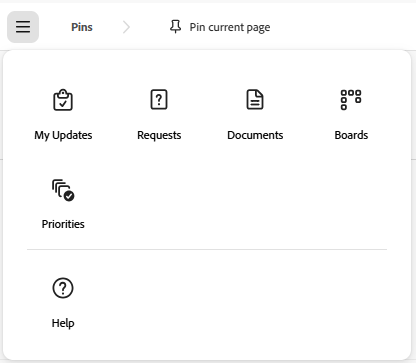Open the My Updates clipboard icon
416x363 pixels.
coord(63,100)
